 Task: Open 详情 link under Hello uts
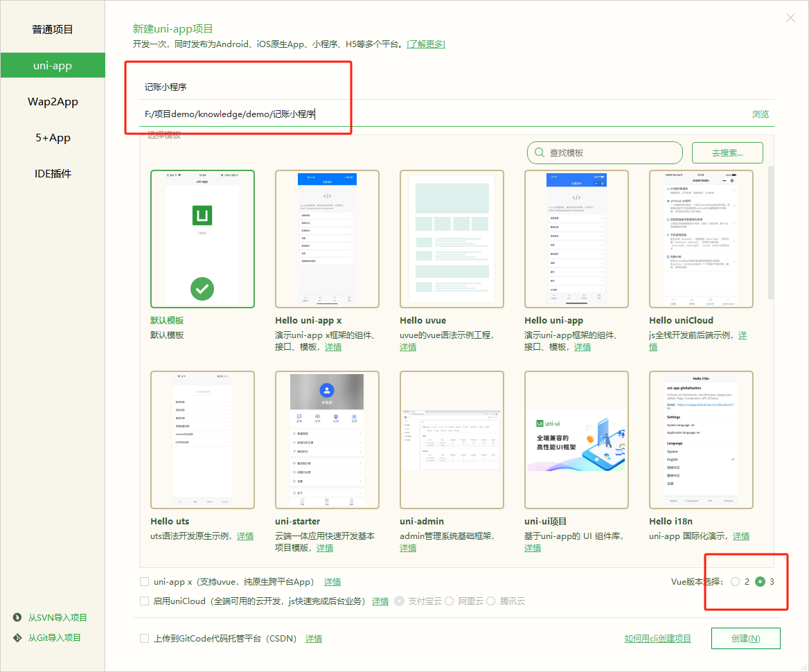coord(245,536)
